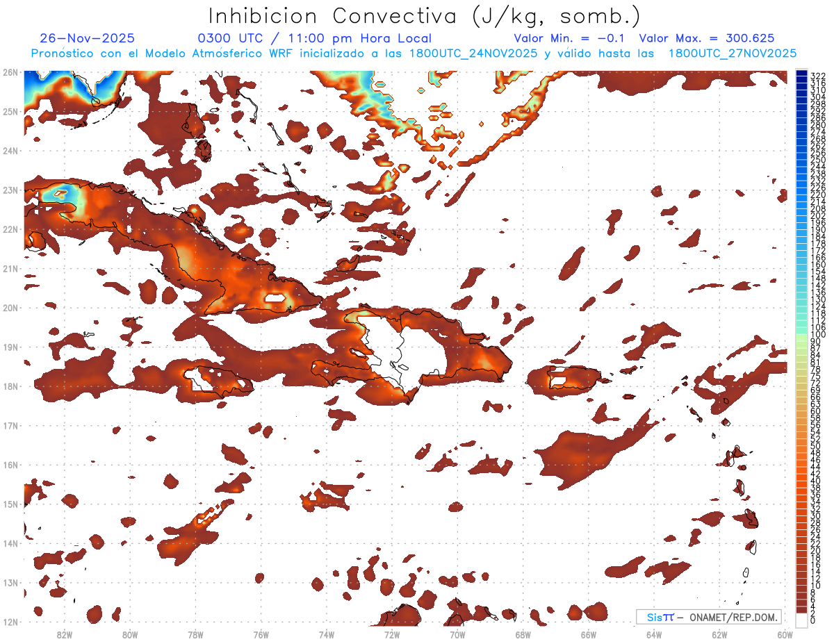The width and height of the screenshot is (834, 644).
Task: Click the '23N' latitude label
Action: (10, 190)
